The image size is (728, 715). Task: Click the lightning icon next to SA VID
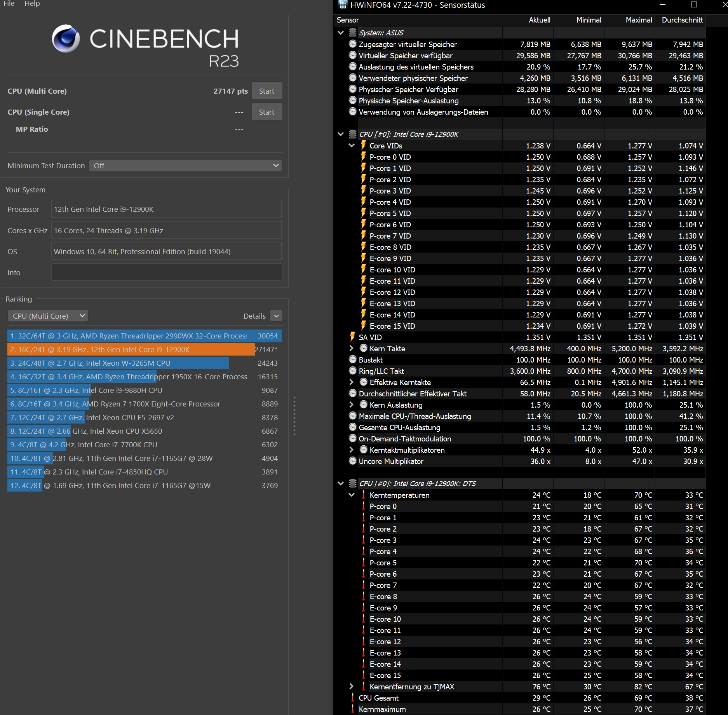pyautogui.click(x=353, y=337)
